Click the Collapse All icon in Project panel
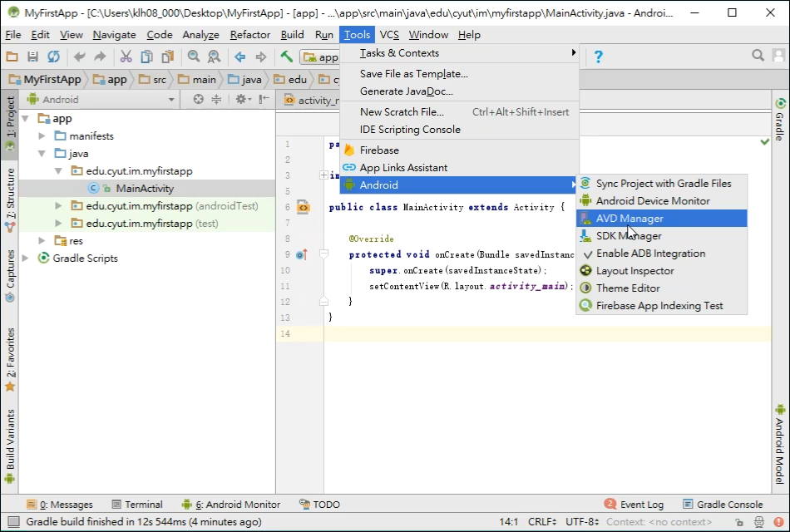 pos(216,99)
